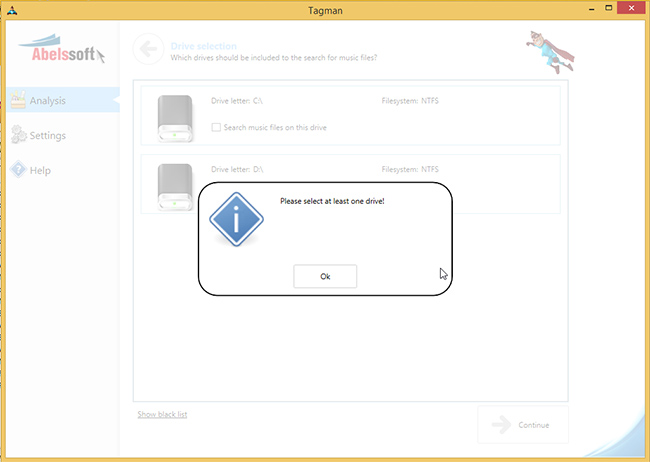This screenshot has width=650, height=462.
Task: Open the Help section in the sidebar
Action: [x=40, y=170]
